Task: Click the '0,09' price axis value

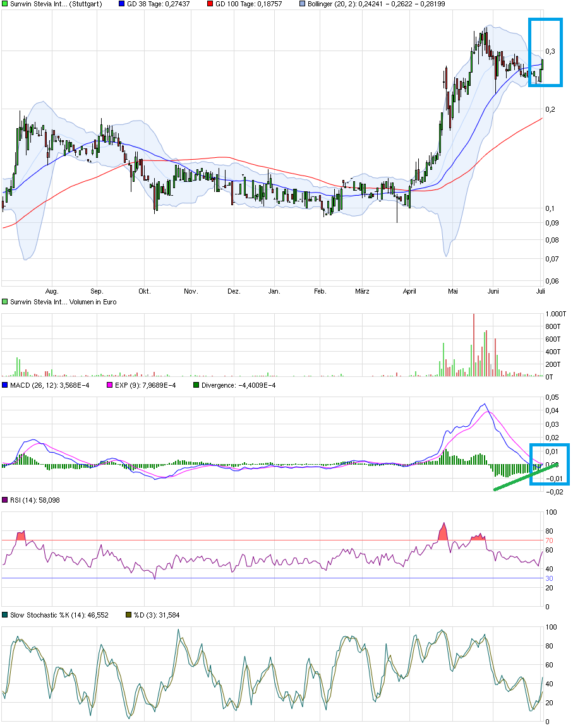Action: 552,223
